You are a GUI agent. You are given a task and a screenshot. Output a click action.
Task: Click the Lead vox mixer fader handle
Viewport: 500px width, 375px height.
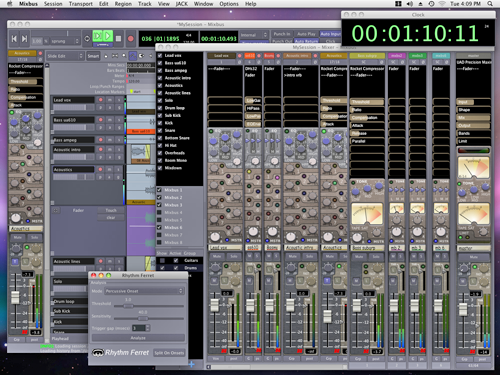(x=214, y=305)
